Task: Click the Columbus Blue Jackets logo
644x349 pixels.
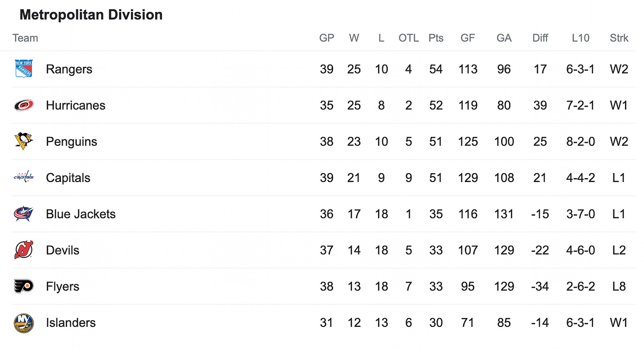Action: pyautogui.click(x=23, y=214)
